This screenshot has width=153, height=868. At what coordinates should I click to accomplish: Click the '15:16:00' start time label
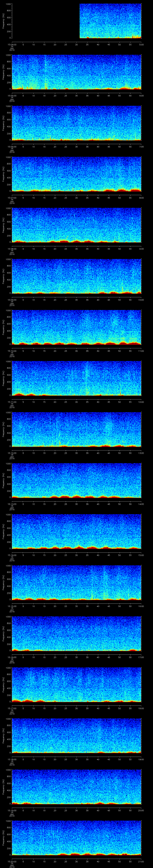12,657
